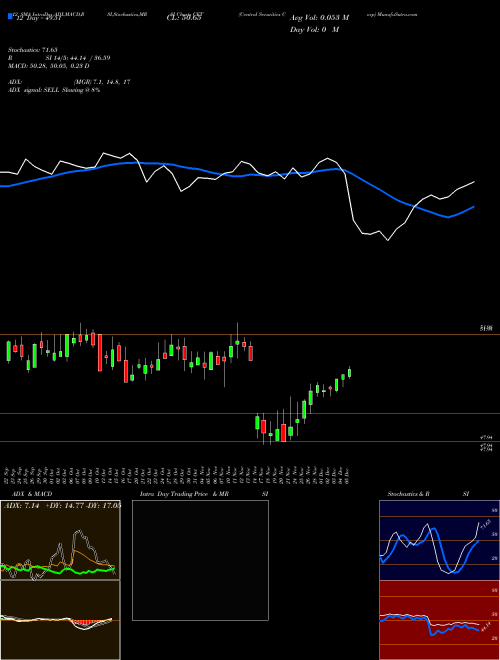This screenshot has width=500, height=660.
Task: Click the MACD histogram mini chart
Action: tap(60, 620)
